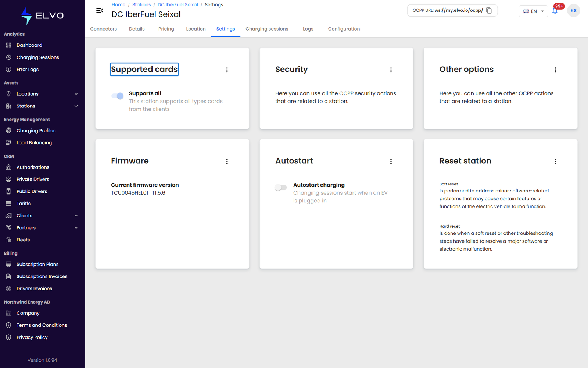
Task: Click the Charging Sessions sidebar icon
Action: tap(8, 57)
